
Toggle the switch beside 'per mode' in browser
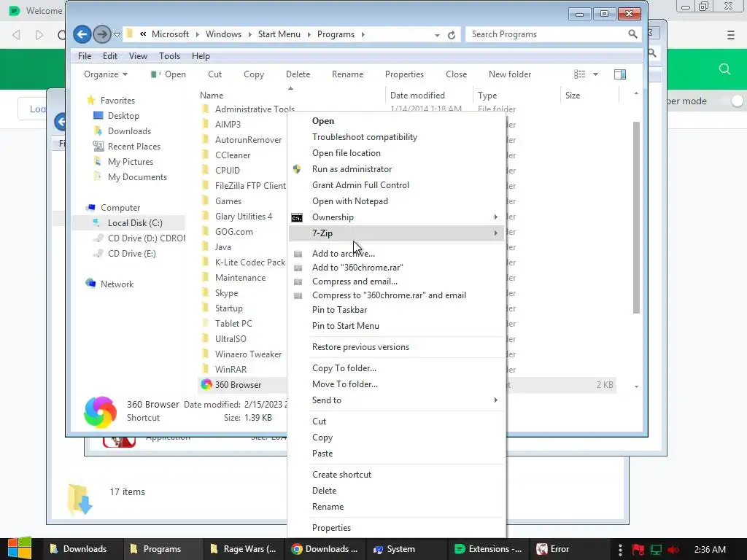coord(736,101)
